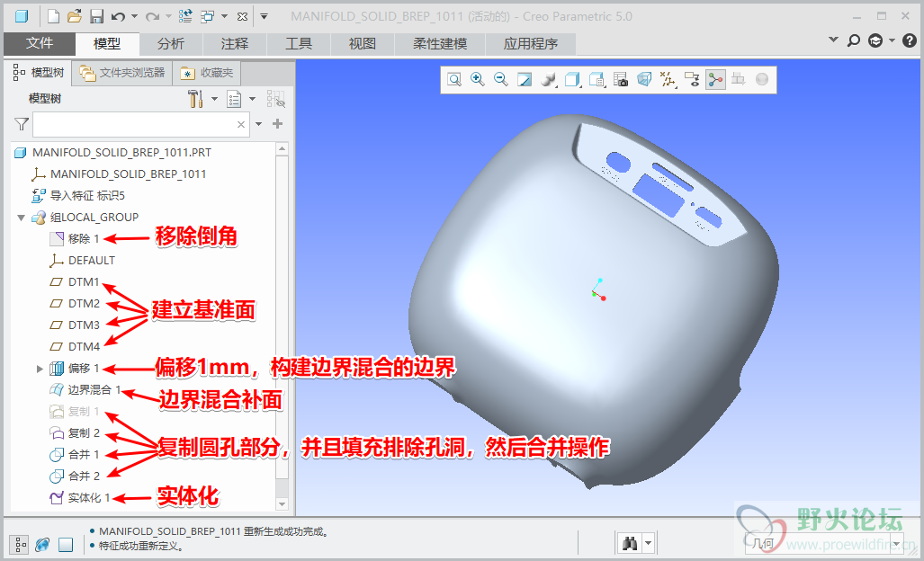Create a new file with New icon

pos(53,16)
